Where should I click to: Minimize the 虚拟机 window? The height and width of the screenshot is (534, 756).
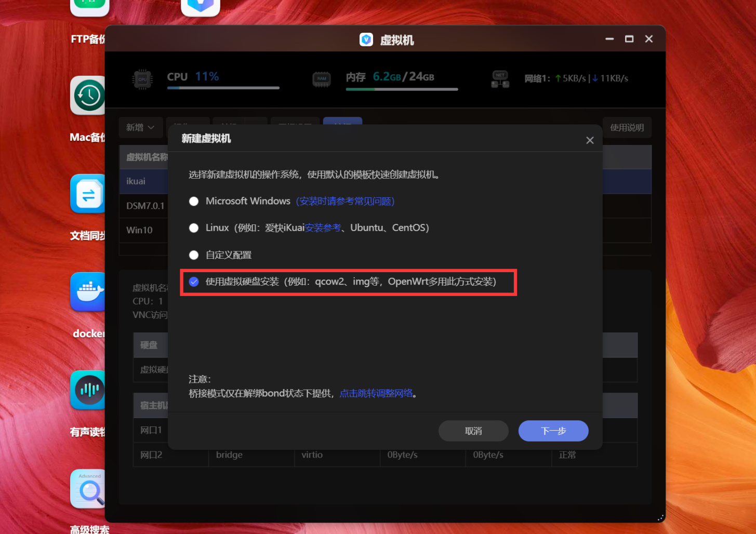(x=609, y=39)
